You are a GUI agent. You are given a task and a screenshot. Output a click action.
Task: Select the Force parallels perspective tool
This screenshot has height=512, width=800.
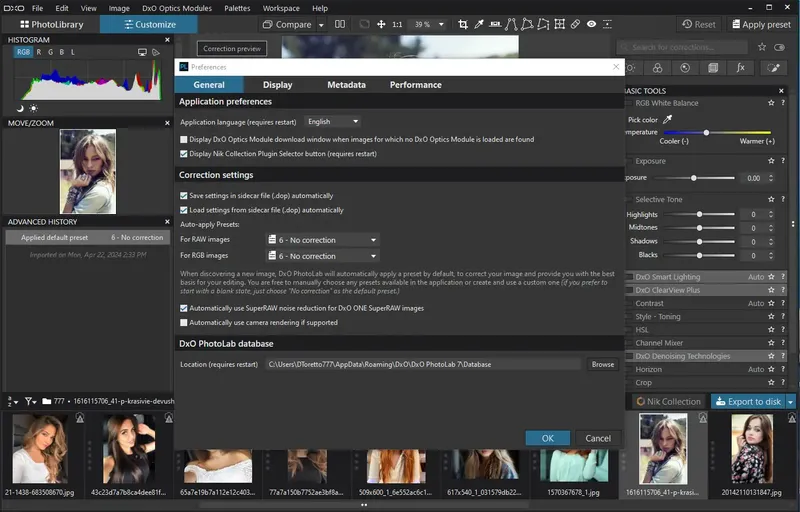511,24
